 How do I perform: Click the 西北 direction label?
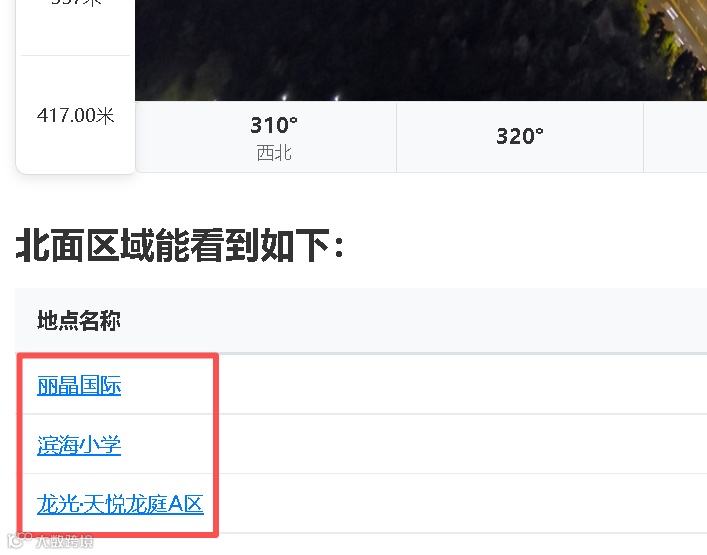274,153
